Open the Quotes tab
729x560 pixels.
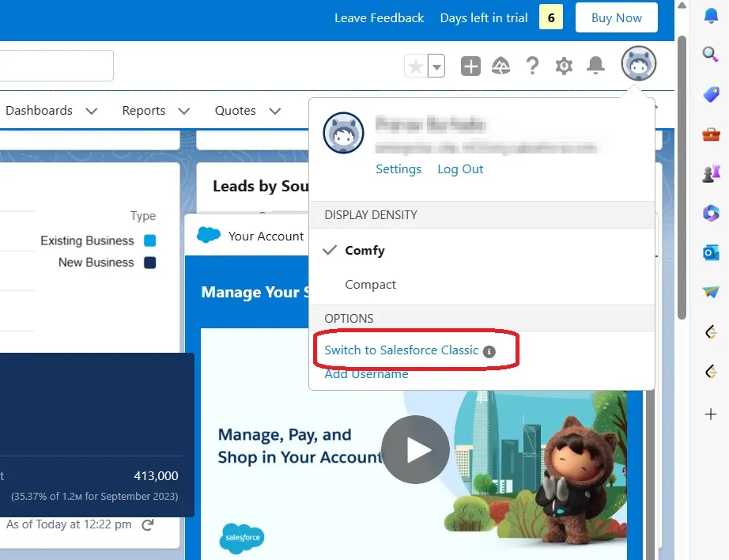click(236, 110)
